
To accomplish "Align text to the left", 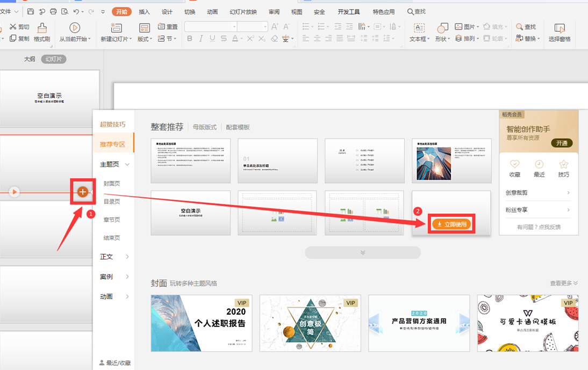I will click(x=306, y=38).
